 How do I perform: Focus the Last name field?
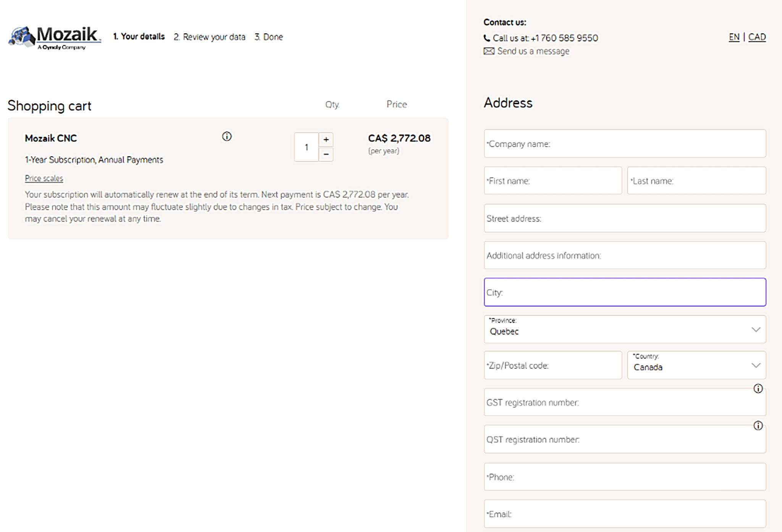pos(696,181)
